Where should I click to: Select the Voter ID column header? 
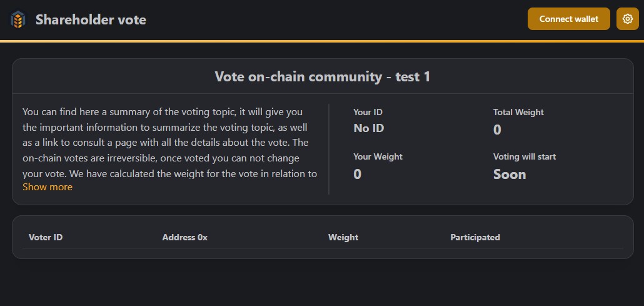[46, 237]
